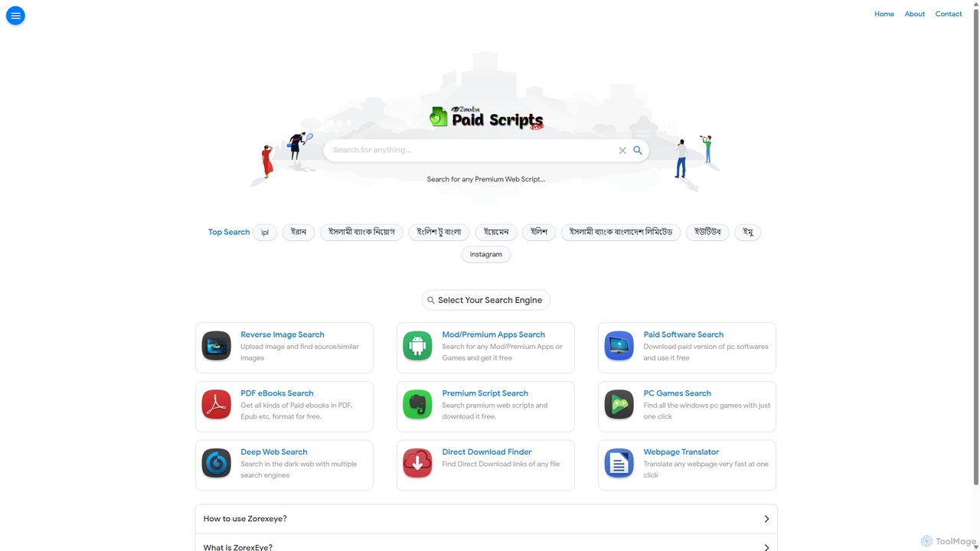Open the Mod/Premium Apps Search link
Image resolution: width=980 pixels, height=551 pixels.
click(x=493, y=334)
